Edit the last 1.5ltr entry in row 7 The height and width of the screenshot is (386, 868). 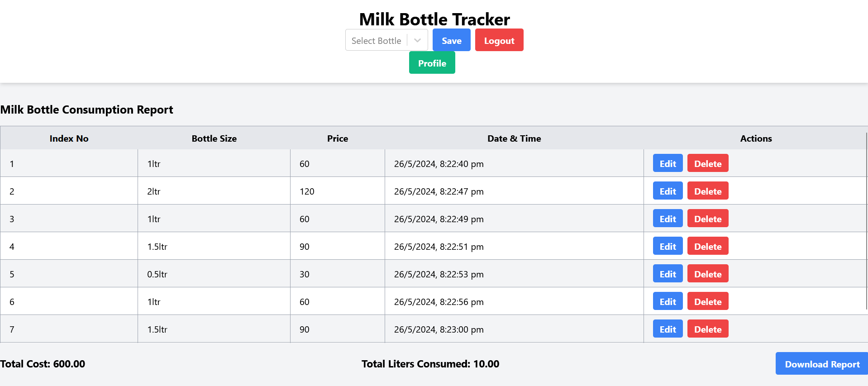[x=667, y=329]
